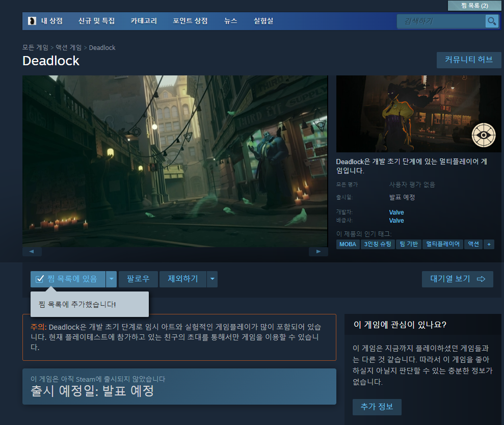Open the 포인트 상점 tab

point(190,21)
